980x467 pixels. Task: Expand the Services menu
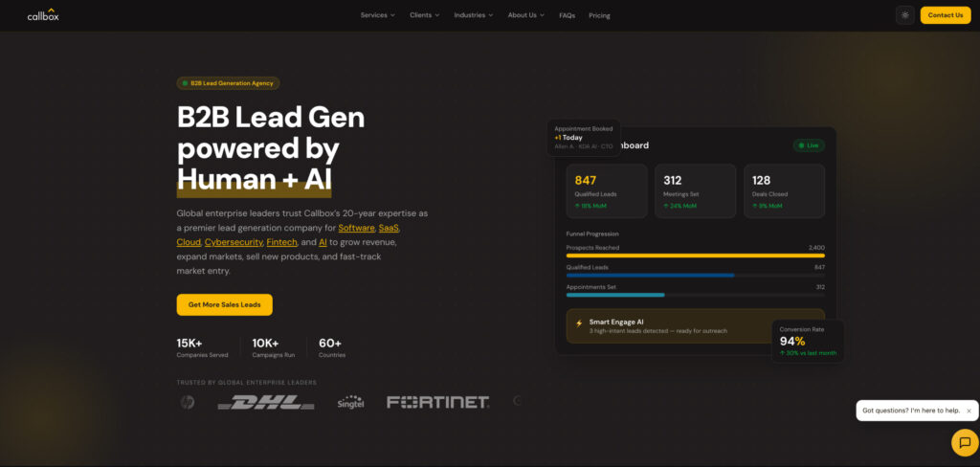coord(377,15)
